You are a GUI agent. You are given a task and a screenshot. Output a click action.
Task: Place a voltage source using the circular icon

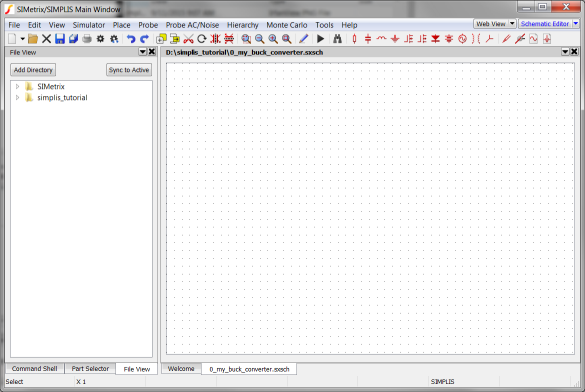[463, 39]
